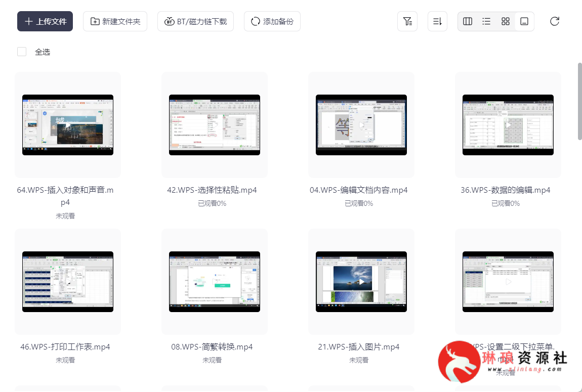Click 未观看 under 21.WPS-插入图片.mp4
Viewport: 582px width, 392px height.
click(358, 360)
